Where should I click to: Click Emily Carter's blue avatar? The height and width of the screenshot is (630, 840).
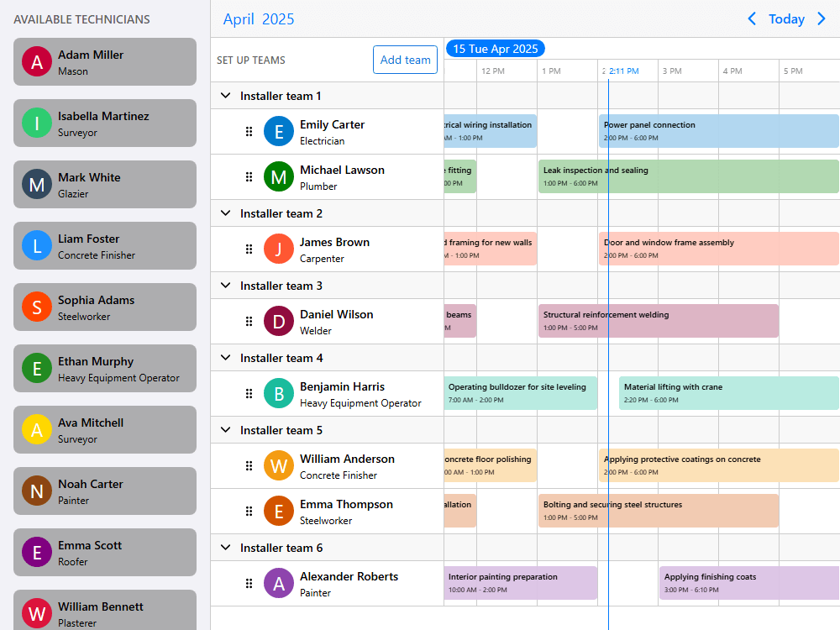279,131
